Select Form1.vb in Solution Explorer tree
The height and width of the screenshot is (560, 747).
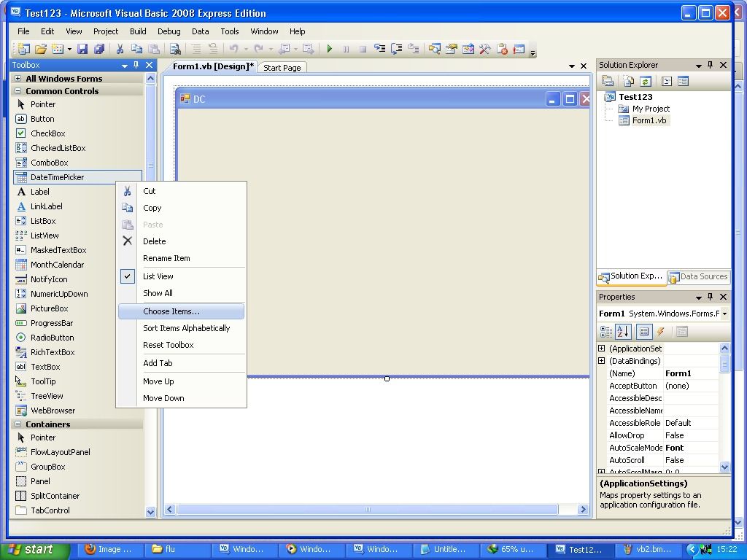tap(649, 120)
